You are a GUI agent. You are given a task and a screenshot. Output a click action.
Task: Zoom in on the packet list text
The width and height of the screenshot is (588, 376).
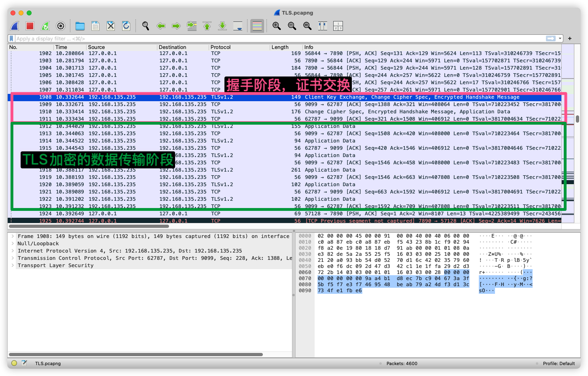tap(277, 26)
